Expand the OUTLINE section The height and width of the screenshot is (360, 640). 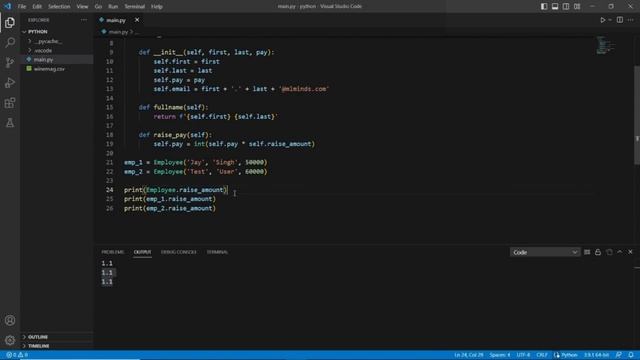coord(38,337)
